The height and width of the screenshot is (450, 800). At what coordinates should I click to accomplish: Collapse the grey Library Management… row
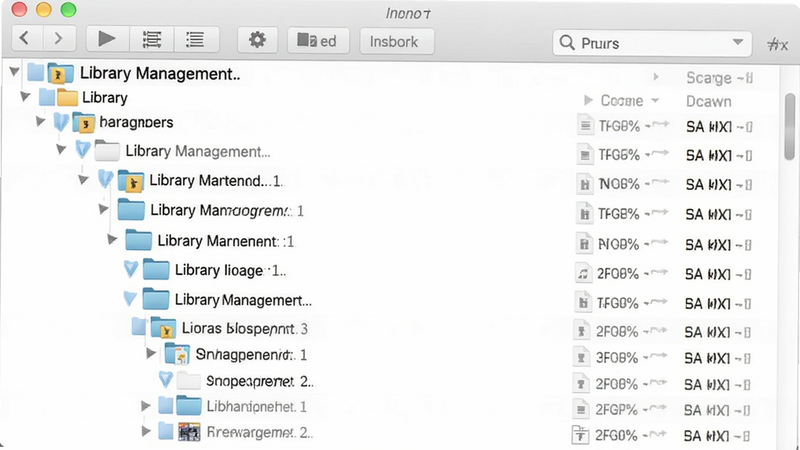click(61, 149)
